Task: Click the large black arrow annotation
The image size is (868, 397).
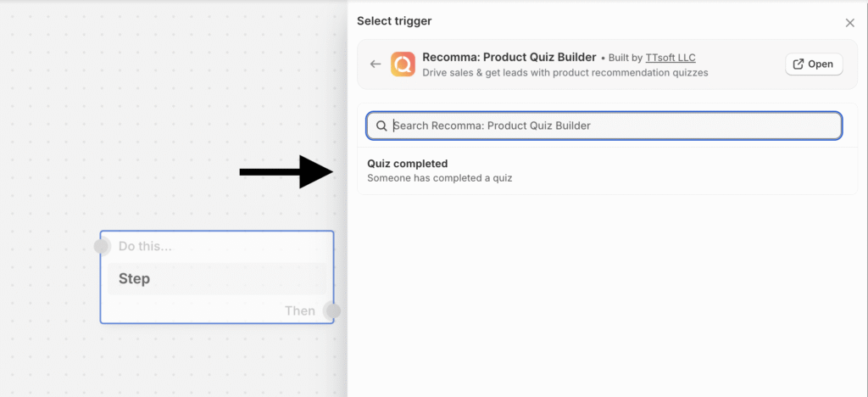Action: coord(287,172)
